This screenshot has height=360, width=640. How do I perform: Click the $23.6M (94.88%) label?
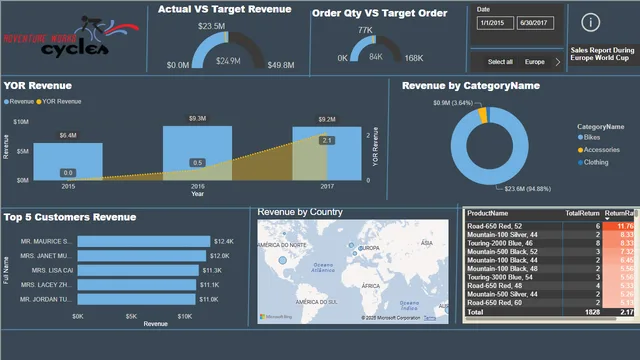coord(527,189)
